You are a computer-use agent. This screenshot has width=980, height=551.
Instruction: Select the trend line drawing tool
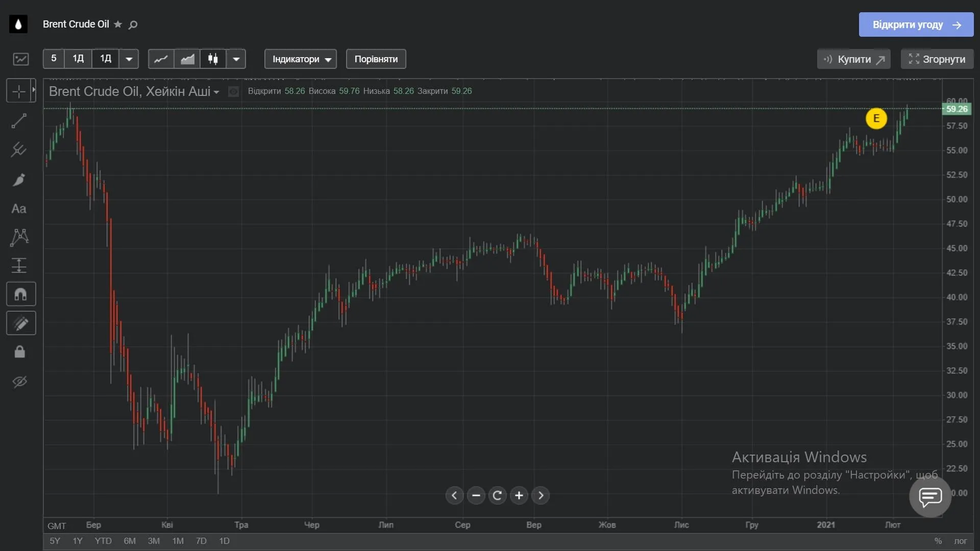[x=19, y=120]
